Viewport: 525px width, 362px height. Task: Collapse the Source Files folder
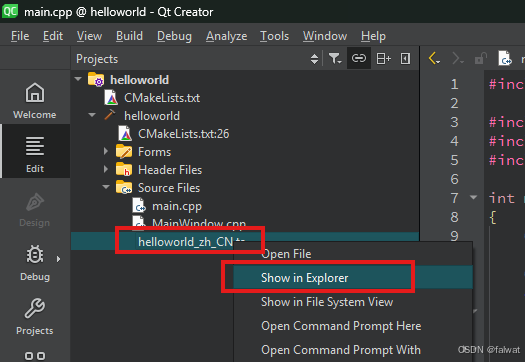coord(106,187)
